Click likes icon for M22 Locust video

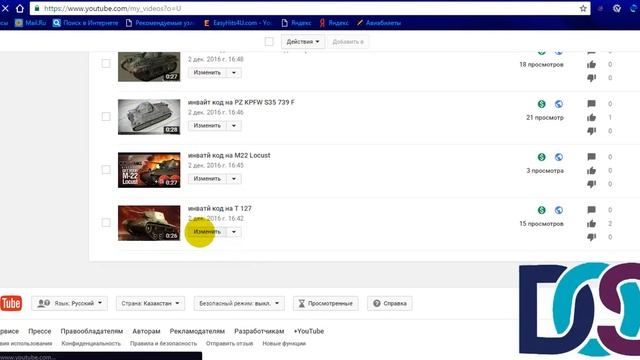pos(591,171)
